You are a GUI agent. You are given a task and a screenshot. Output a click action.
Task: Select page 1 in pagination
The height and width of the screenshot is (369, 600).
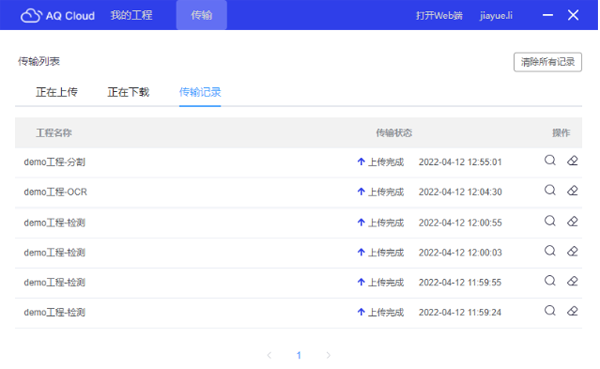click(x=299, y=355)
